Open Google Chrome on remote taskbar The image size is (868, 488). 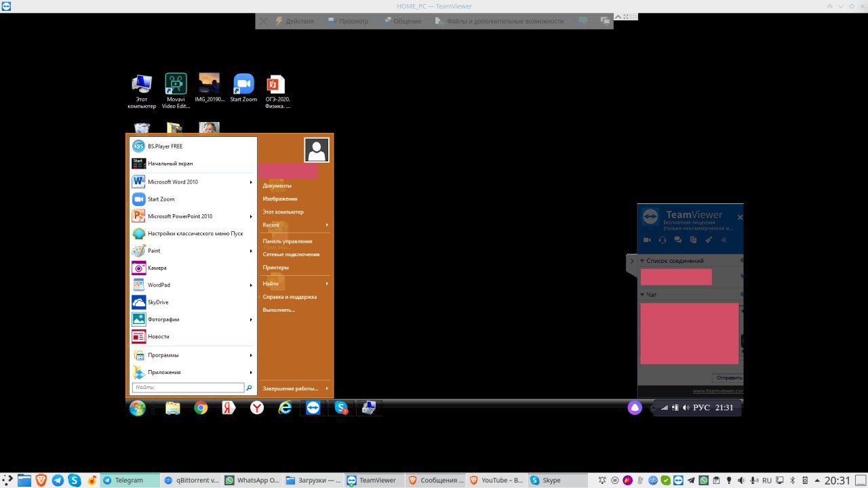201,408
